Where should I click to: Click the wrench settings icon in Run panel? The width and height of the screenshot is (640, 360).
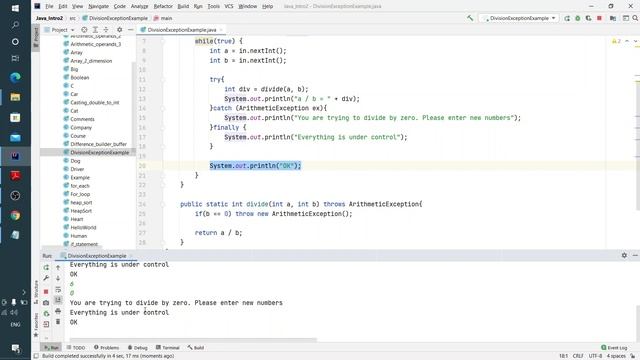point(46,278)
